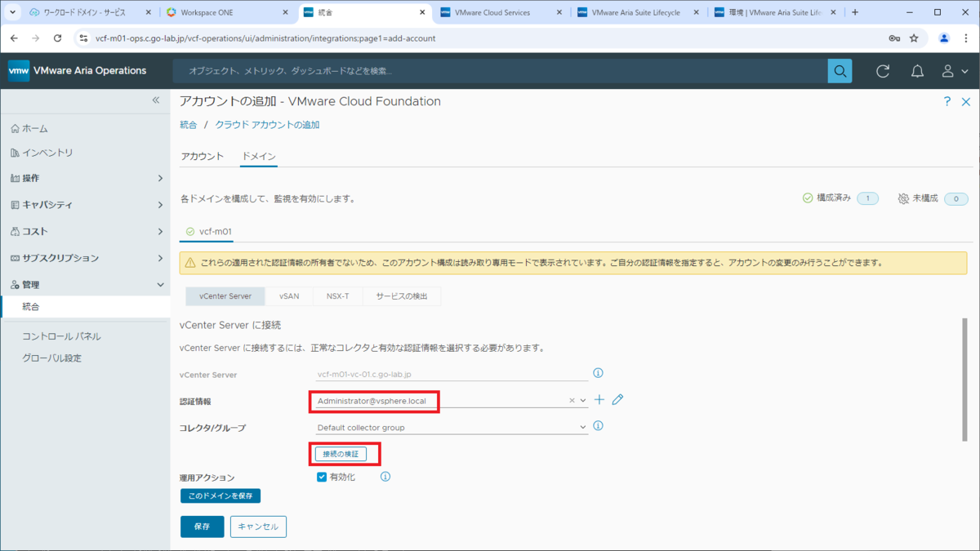Select 統合 in sidebar
The width and height of the screenshot is (980, 551).
click(85, 307)
